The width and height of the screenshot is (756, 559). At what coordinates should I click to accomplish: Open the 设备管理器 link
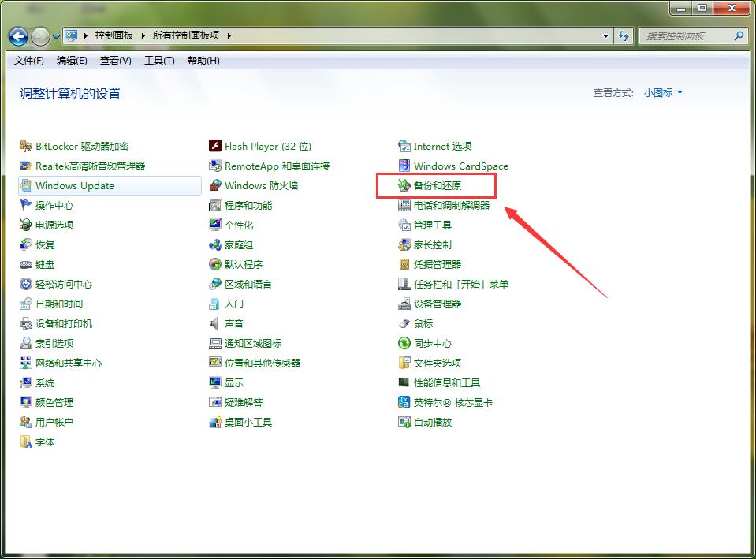coord(438,304)
